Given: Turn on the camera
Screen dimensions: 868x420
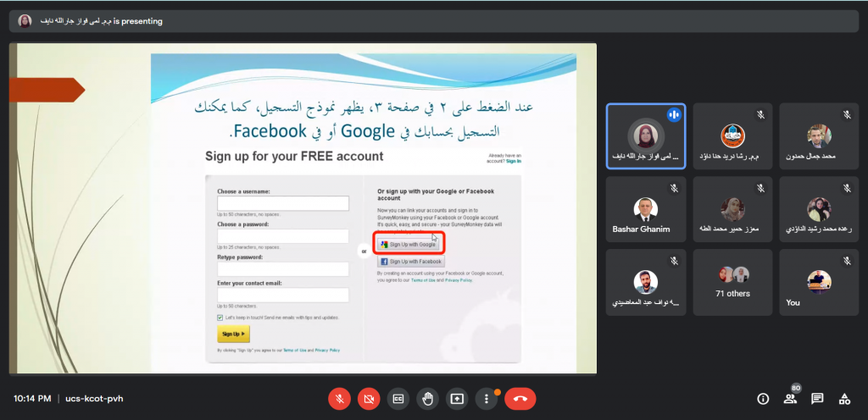Looking at the screenshot, I should click(369, 398).
